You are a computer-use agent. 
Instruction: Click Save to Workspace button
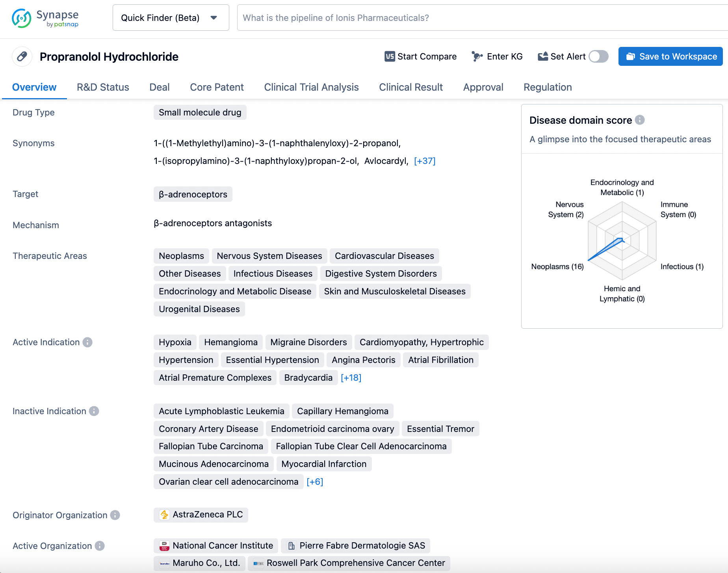tap(670, 57)
